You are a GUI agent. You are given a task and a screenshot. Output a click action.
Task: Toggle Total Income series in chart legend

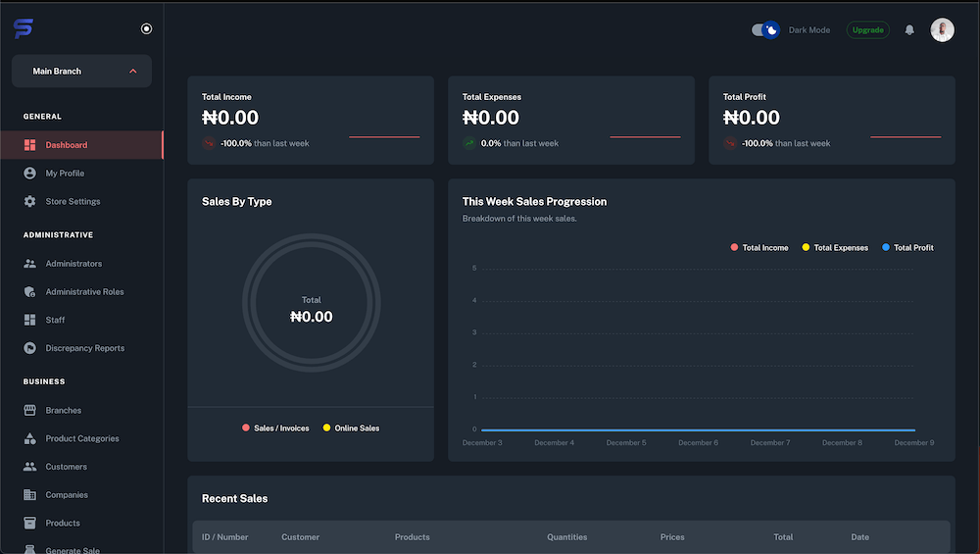pos(759,248)
